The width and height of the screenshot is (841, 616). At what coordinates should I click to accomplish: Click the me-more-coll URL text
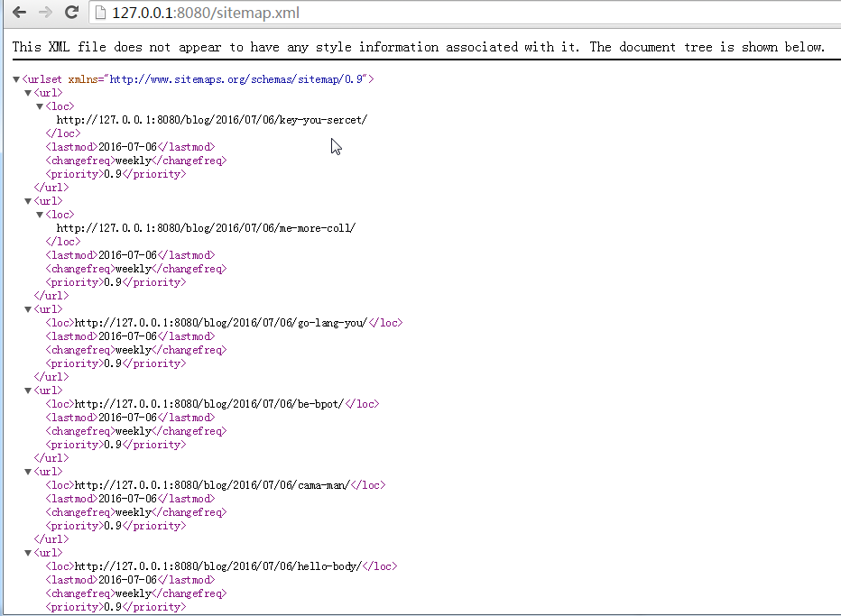point(206,228)
